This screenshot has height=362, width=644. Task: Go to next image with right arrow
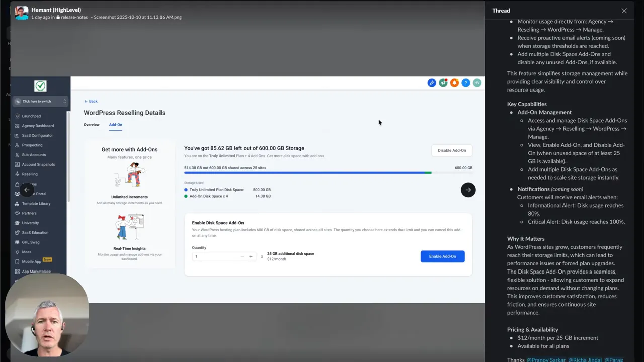click(x=468, y=190)
